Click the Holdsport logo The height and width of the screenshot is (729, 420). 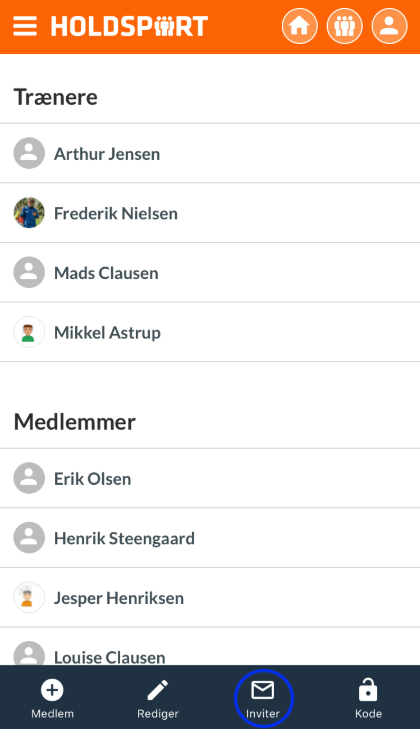pos(129,27)
